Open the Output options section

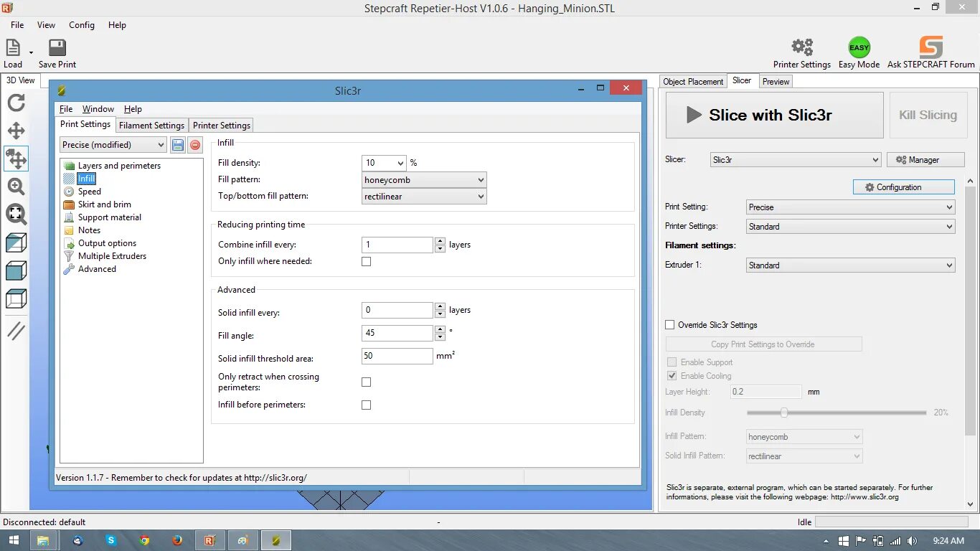107,243
